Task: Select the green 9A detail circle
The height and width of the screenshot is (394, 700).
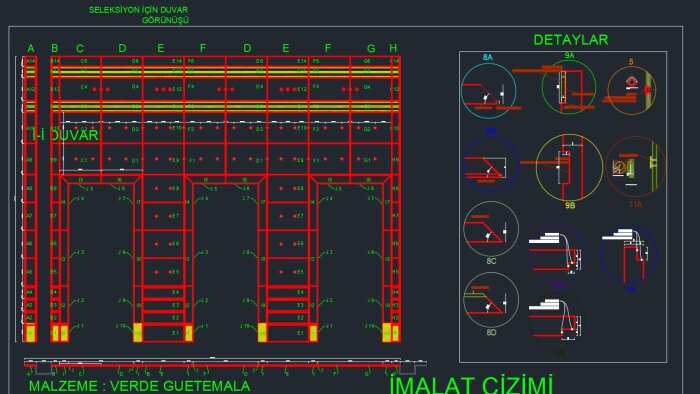Action: 569,87
